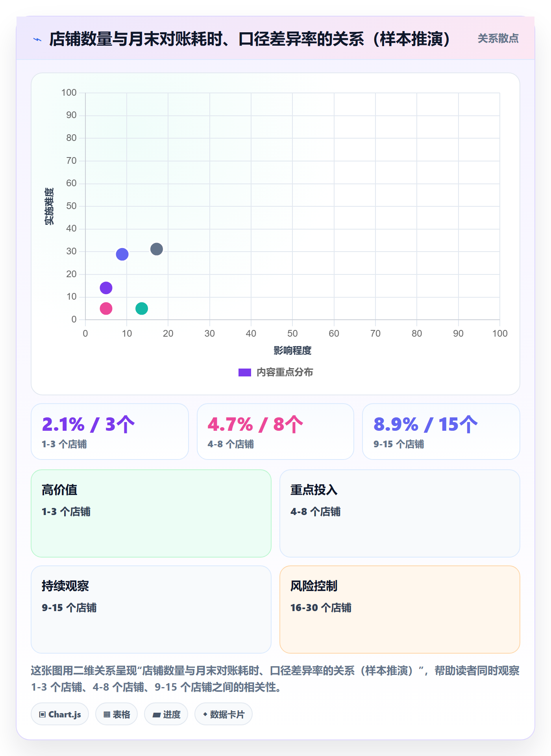Select the 4.7% / 8个 stat card
This screenshot has width=551, height=756.
point(275,432)
